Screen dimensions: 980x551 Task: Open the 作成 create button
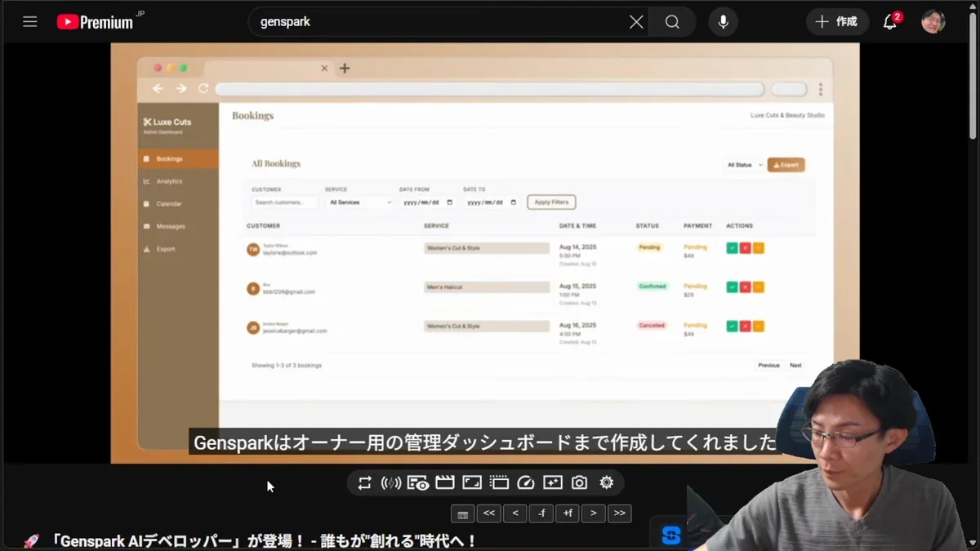pyautogui.click(x=837, y=22)
